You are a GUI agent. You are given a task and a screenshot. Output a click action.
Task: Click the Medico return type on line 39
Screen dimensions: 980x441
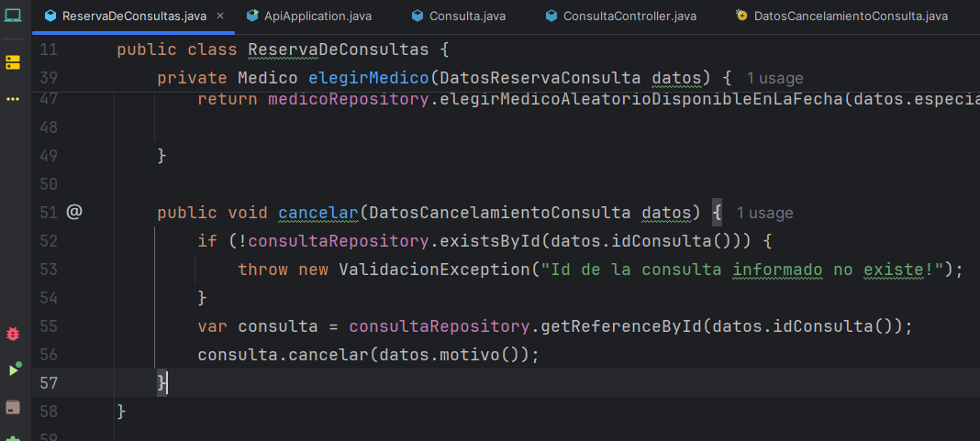pos(268,77)
